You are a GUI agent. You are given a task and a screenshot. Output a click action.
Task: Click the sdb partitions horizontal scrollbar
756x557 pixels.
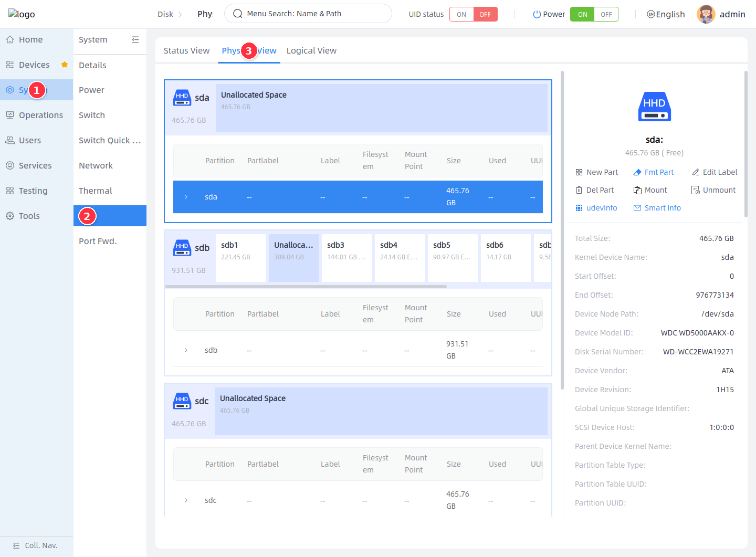point(306,287)
